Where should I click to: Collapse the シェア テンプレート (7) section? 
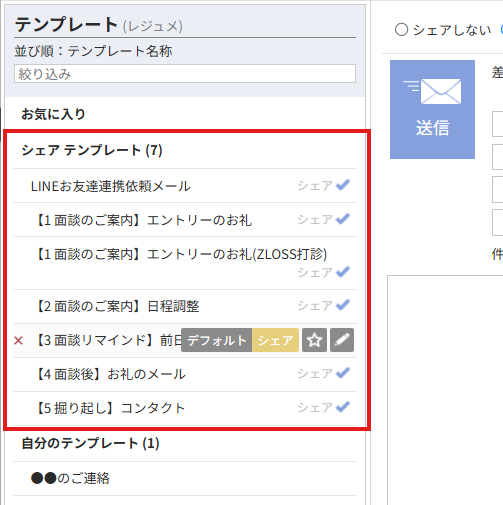point(92,150)
